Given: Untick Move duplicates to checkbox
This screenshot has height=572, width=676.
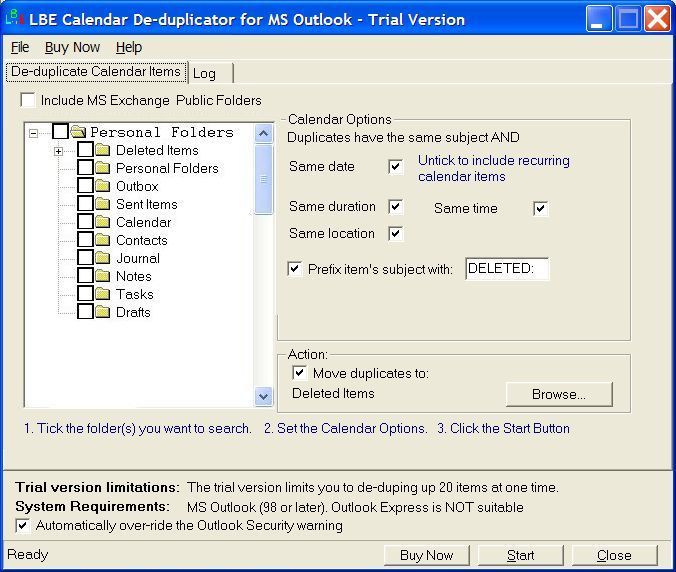Looking at the screenshot, I should coord(300,372).
